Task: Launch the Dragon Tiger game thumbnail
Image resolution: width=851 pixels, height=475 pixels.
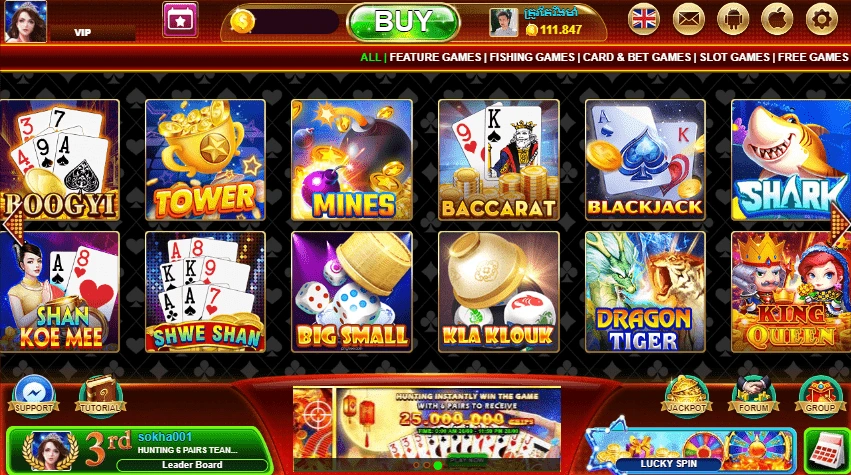Action: point(645,292)
